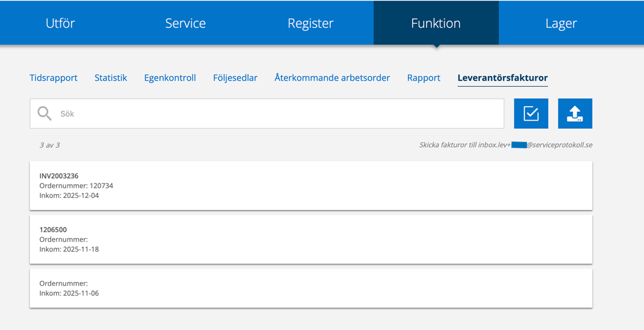Image resolution: width=644 pixels, height=330 pixels.
Task: Click the Leverantörsfakturor sub-tab
Action: [x=502, y=78]
